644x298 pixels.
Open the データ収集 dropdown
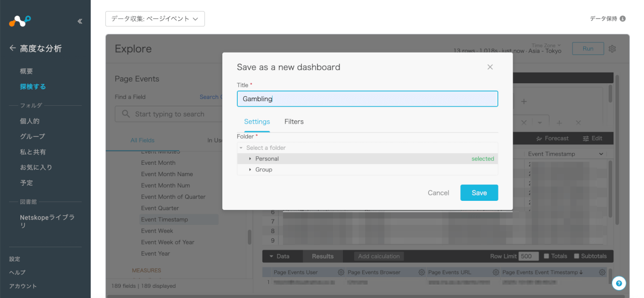[x=155, y=19]
